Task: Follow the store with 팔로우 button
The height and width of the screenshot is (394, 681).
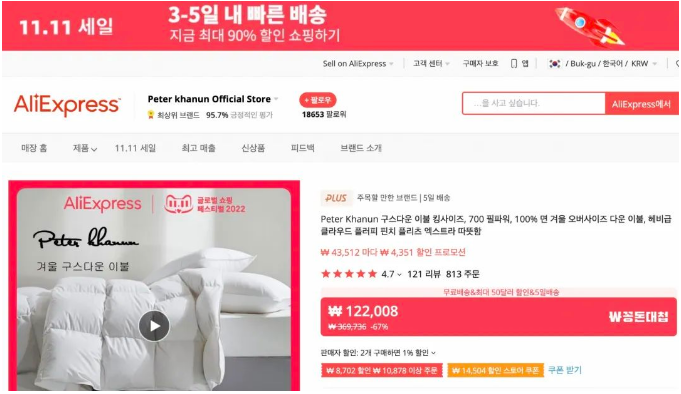Action: (x=317, y=100)
